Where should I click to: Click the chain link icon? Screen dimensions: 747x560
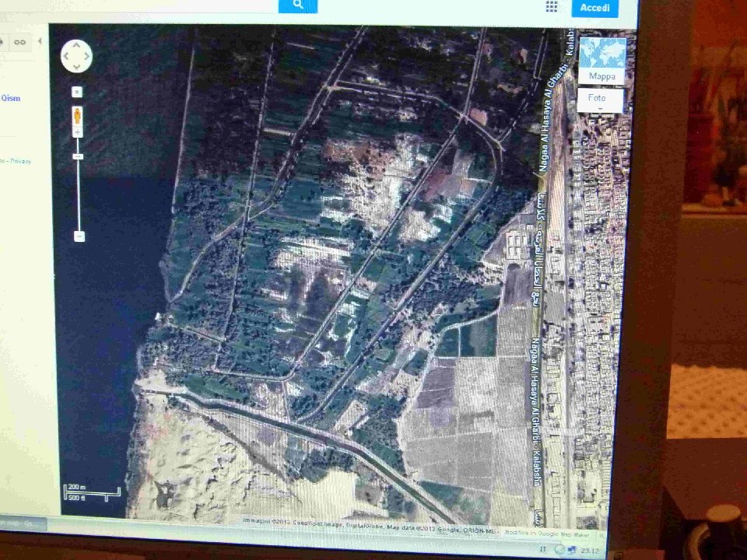click(x=19, y=42)
